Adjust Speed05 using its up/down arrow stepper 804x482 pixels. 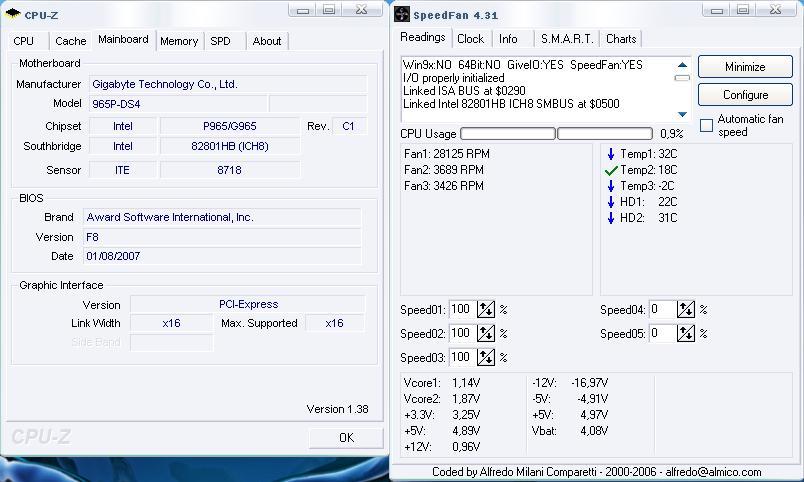pos(686,333)
